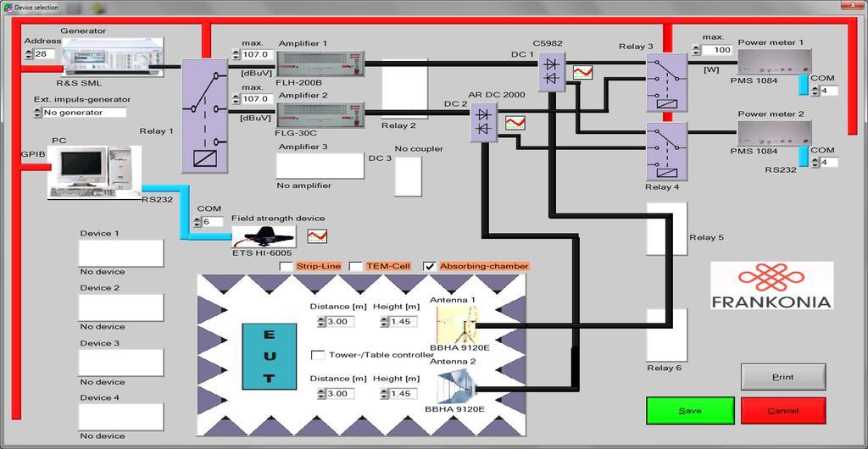The height and width of the screenshot is (449, 868).
Task: Click the empty Device 2 slot
Action: 120,308
